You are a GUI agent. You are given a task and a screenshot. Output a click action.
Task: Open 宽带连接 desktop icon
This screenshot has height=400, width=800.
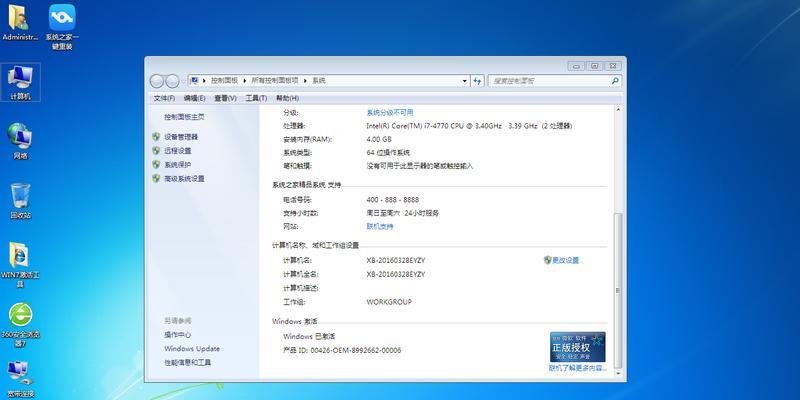pos(20,379)
